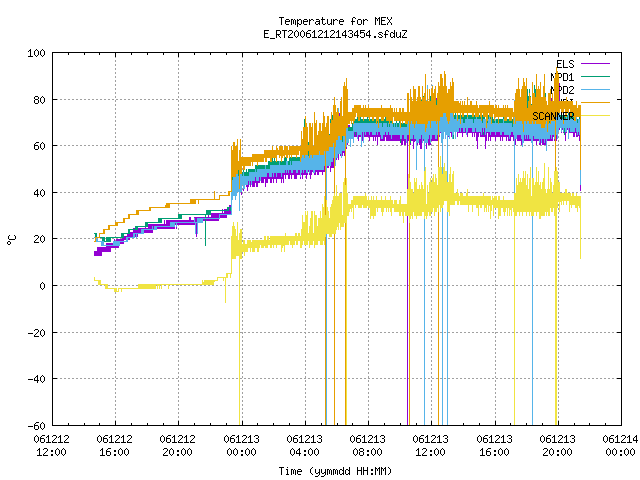Click the -20 tick label on the y-axis
Viewport: 640px width, 480px height.
(36, 333)
